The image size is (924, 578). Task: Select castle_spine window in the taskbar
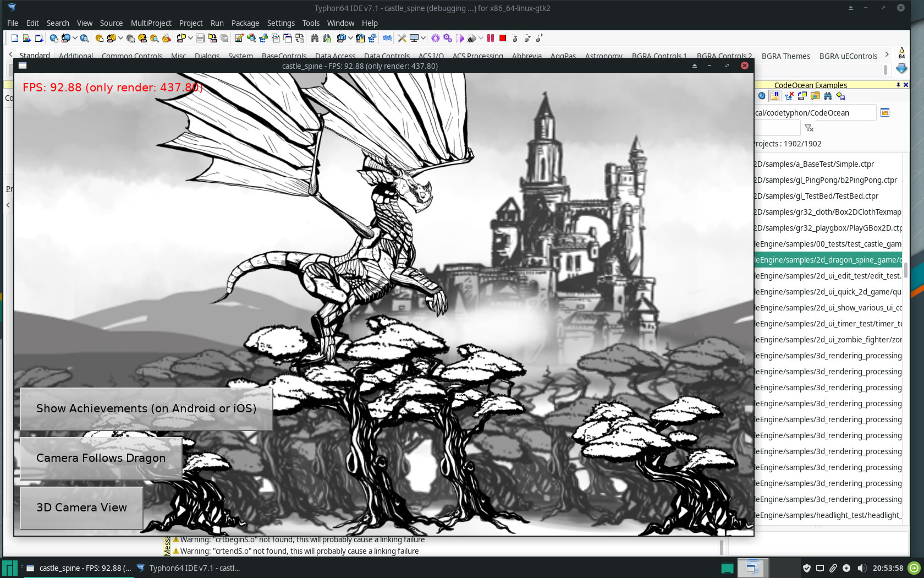tap(79, 568)
